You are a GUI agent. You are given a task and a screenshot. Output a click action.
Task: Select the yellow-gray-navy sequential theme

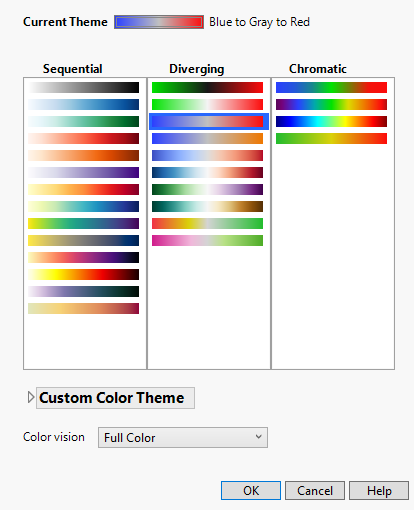point(83,240)
